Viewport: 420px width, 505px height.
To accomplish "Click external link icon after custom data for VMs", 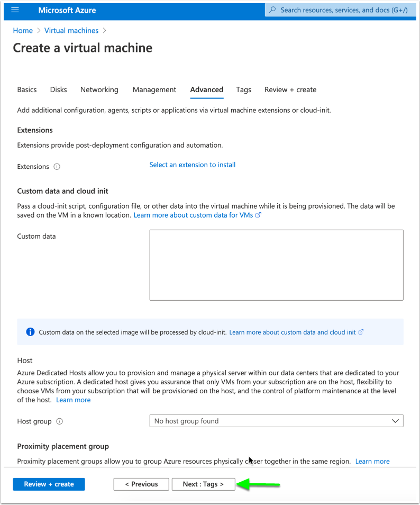I will (x=258, y=215).
